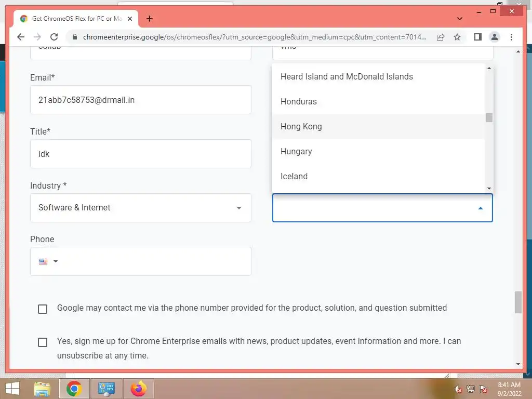Viewport: 532px width, 399px height.
Task: Bookmark this page with star
Action: 457,37
